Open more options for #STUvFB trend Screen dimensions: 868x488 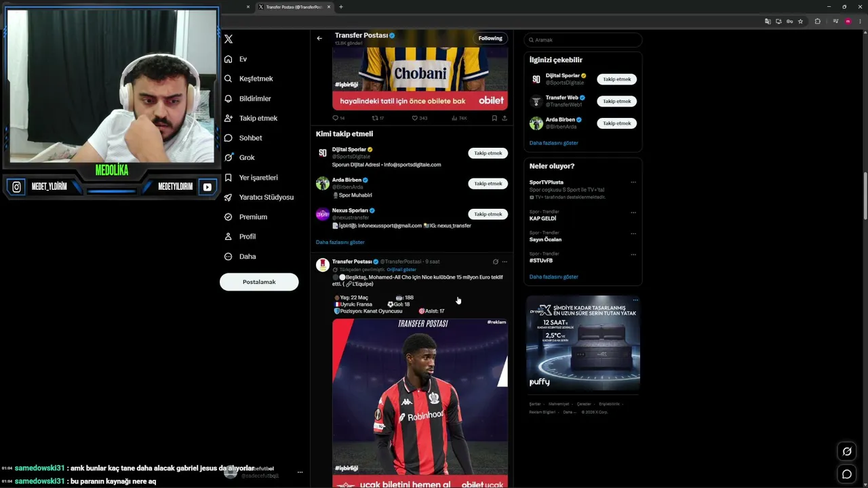pyautogui.click(x=633, y=254)
